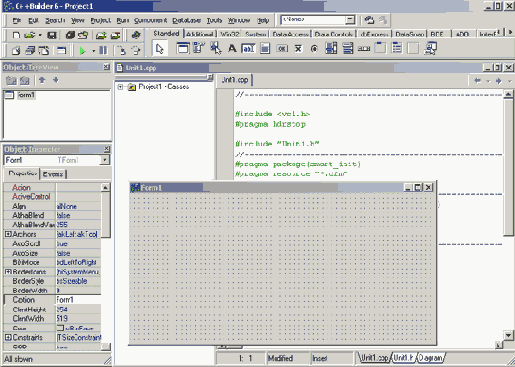
Task: Select the Label component (A icon)
Action: click(x=232, y=48)
